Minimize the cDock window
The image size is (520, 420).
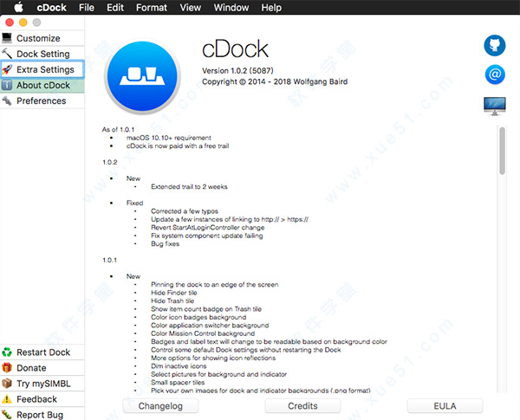23,23
